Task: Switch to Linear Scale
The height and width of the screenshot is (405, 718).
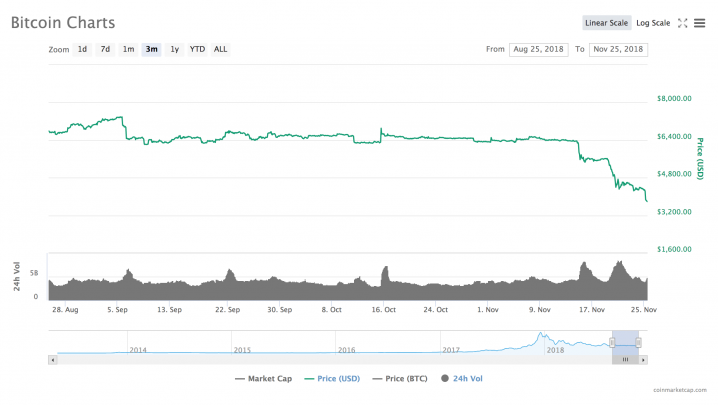Action: click(x=606, y=23)
